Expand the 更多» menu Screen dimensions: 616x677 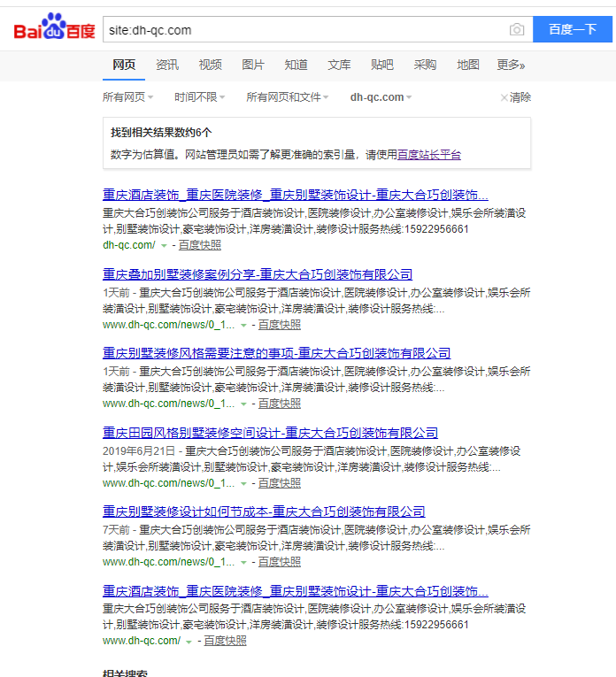[x=511, y=65]
